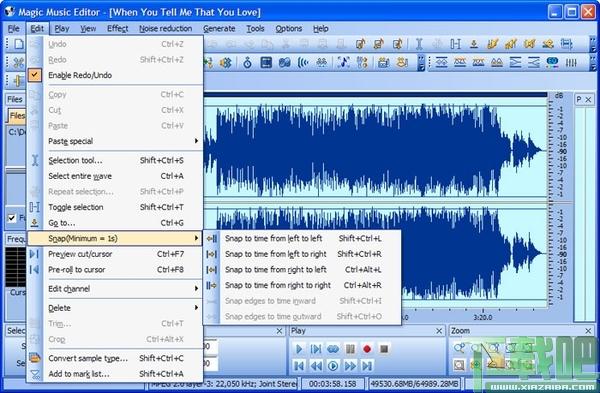Open the Play menu

point(62,29)
